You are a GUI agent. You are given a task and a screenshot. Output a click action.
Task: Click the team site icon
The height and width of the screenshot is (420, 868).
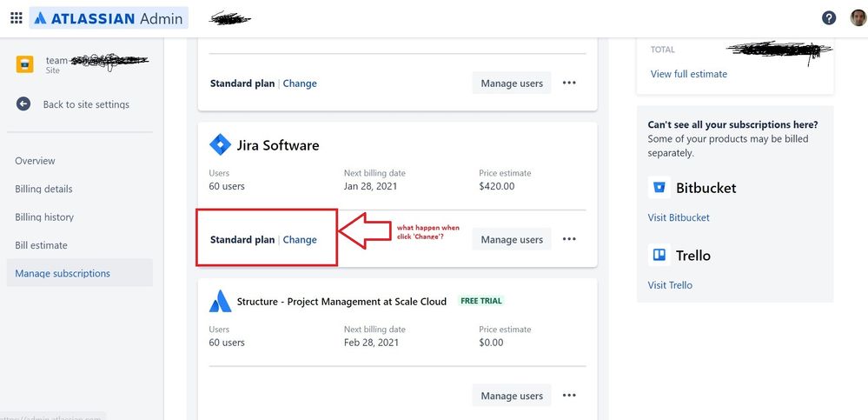point(25,64)
